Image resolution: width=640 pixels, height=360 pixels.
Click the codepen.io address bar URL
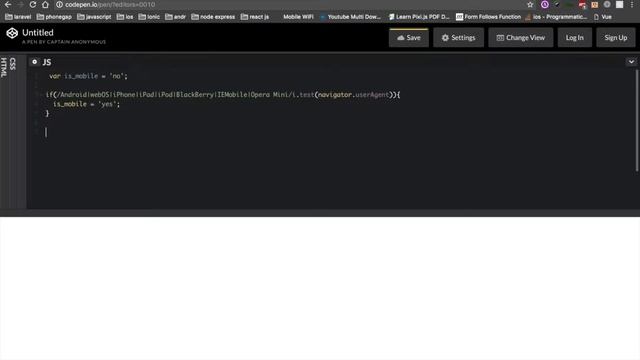click(x=110, y=4)
